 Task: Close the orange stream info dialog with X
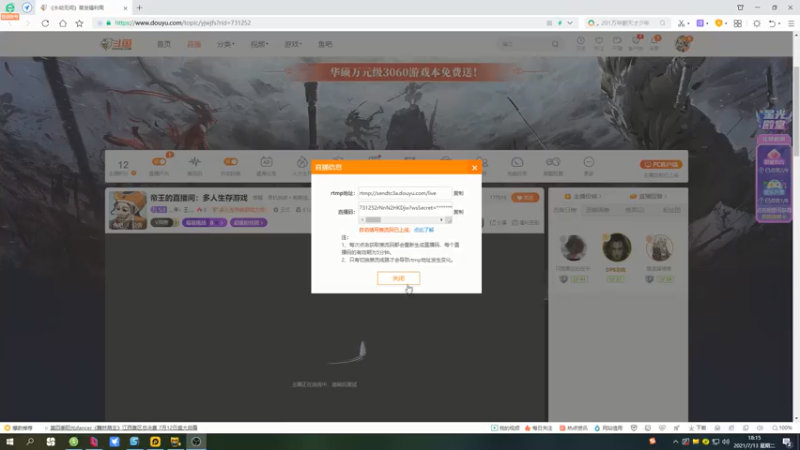[474, 167]
